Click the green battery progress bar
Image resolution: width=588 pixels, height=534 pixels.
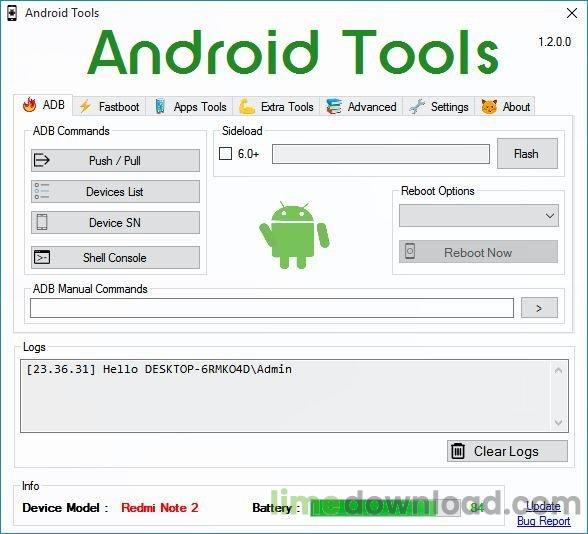[385, 508]
